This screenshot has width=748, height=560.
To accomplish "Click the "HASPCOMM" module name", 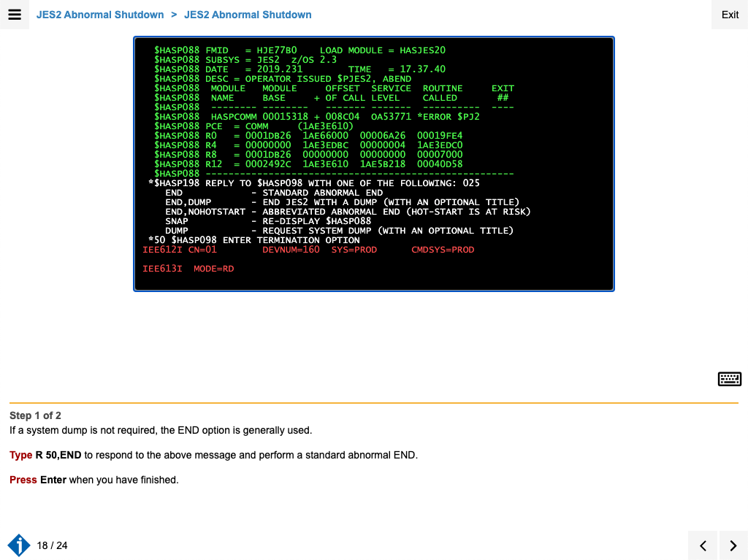I will [234, 117].
